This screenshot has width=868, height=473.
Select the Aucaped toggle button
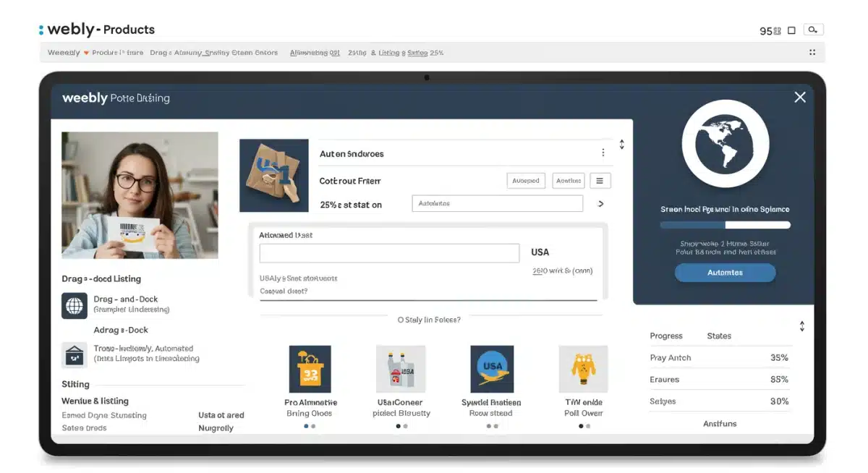point(526,180)
